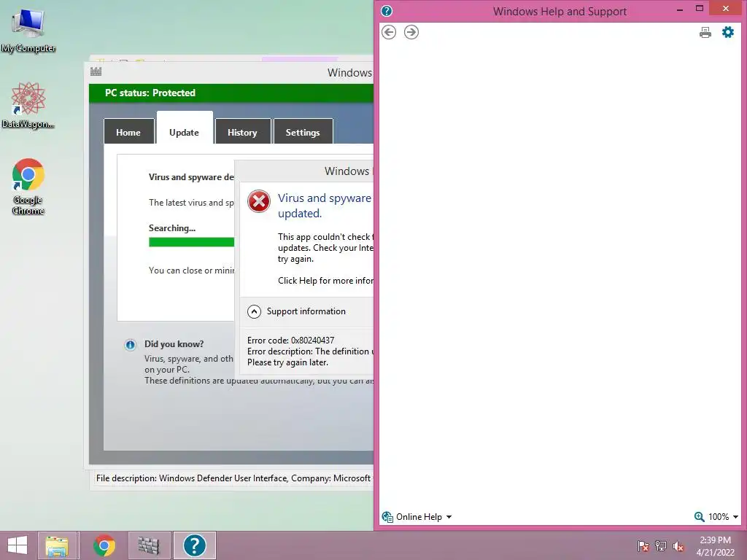Click the muted volume tray icon

coord(678,545)
